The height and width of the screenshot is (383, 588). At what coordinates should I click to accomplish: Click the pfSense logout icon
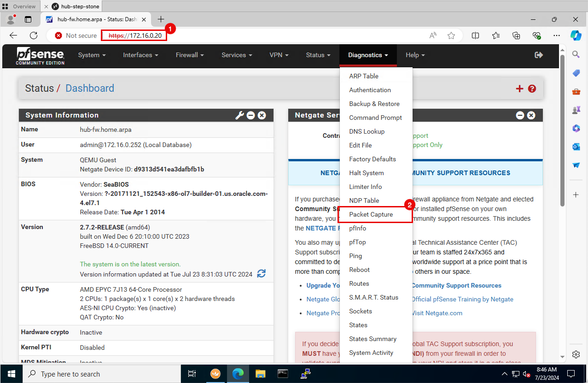tap(538, 55)
